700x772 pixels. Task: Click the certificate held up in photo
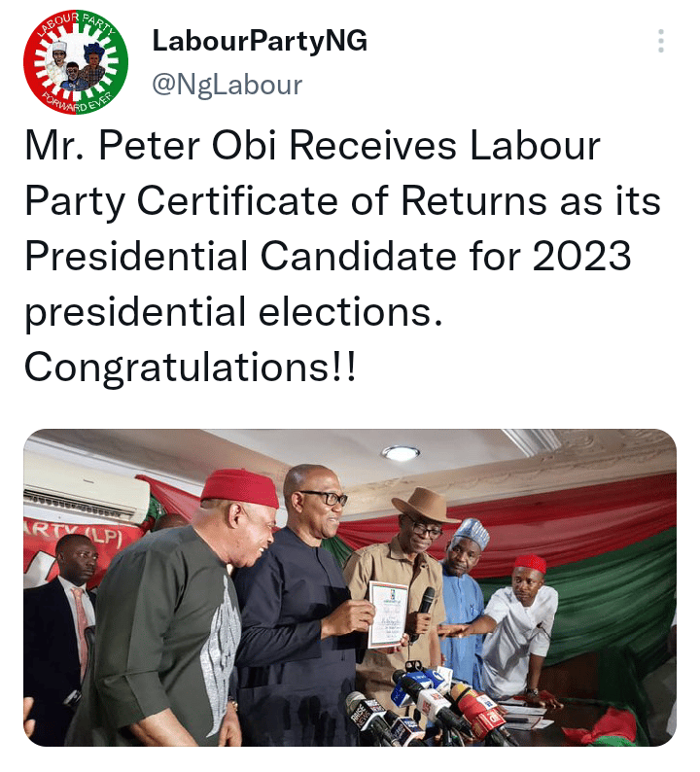pyautogui.click(x=387, y=613)
